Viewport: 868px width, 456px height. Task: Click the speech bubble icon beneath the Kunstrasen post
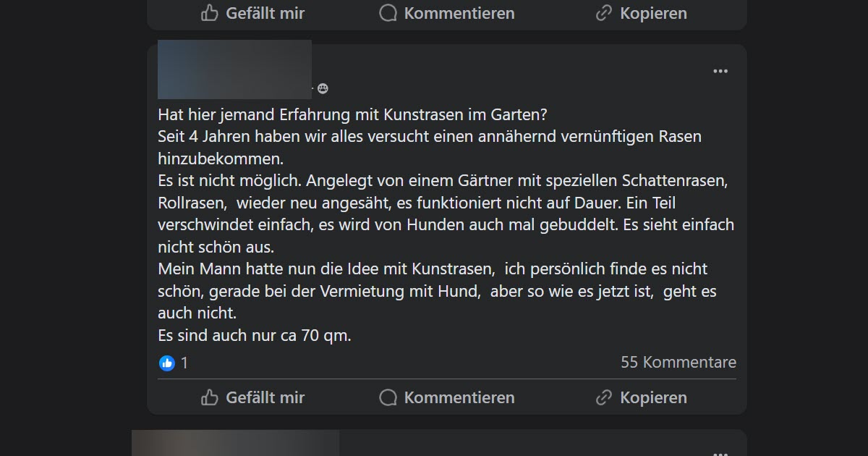(x=388, y=397)
